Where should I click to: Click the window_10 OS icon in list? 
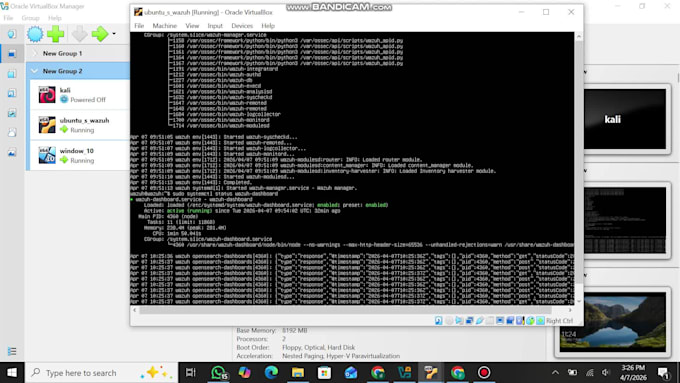tap(47, 155)
